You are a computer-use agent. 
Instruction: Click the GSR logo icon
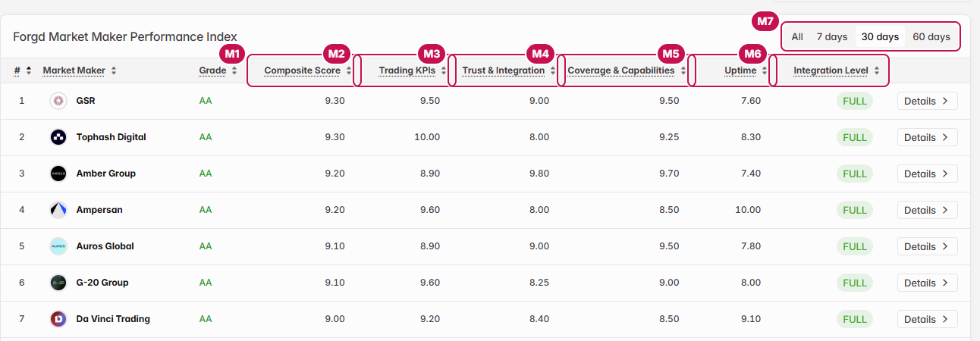(x=58, y=101)
